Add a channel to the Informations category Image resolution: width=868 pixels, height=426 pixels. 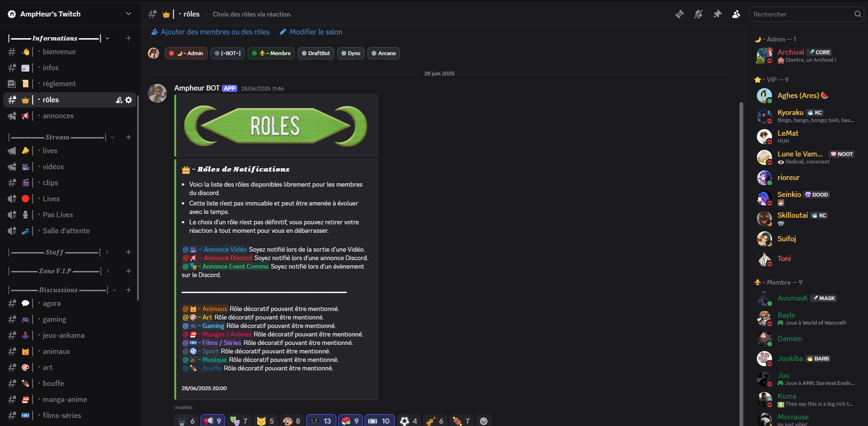(129, 38)
